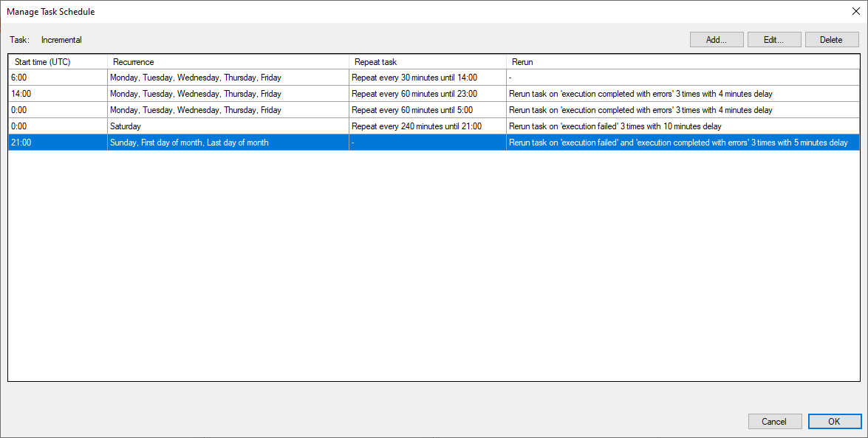Click the rerun text in the 'until 5:00' row
Image resolution: width=868 pixels, height=438 pixels.
640,110
